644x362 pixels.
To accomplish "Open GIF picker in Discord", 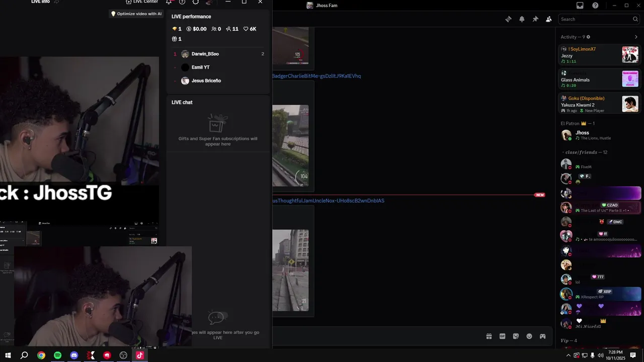I will pos(502,336).
